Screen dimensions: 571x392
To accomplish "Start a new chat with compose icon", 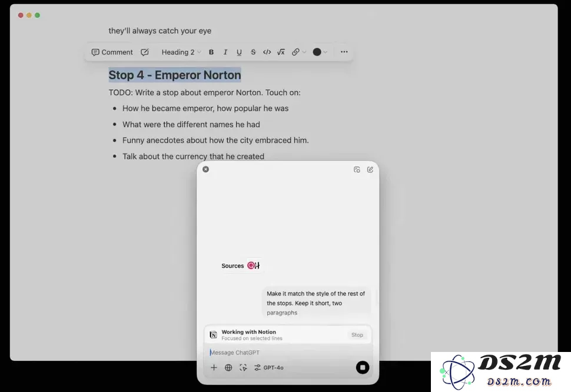I will 370,170.
